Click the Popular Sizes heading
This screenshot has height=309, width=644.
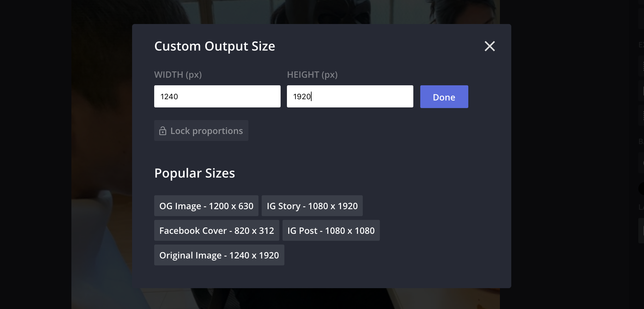(195, 173)
